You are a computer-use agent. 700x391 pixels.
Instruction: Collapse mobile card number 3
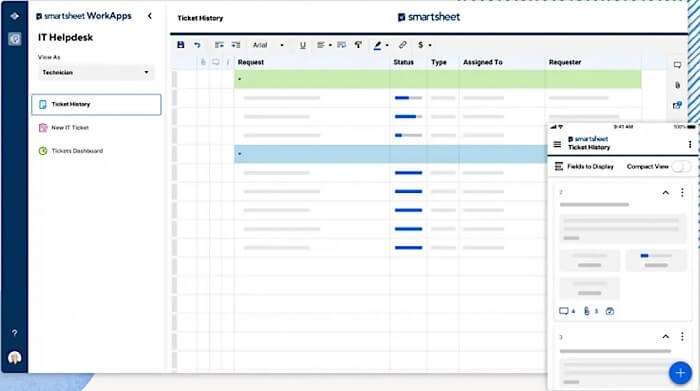click(666, 337)
